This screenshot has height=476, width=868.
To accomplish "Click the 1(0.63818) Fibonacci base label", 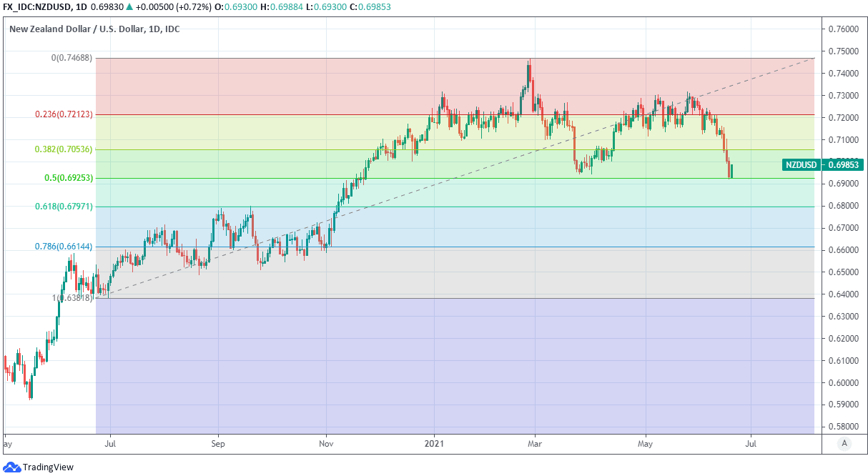I will click(x=73, y=298).
